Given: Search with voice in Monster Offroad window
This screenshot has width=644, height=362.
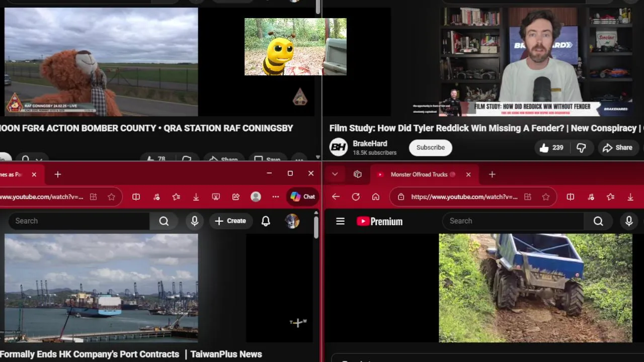Looking at the screenshot, I should pos(628,221).
